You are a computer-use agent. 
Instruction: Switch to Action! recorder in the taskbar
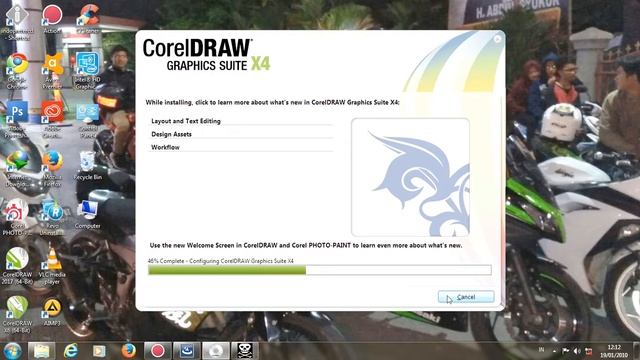click(x=158, y=351)
